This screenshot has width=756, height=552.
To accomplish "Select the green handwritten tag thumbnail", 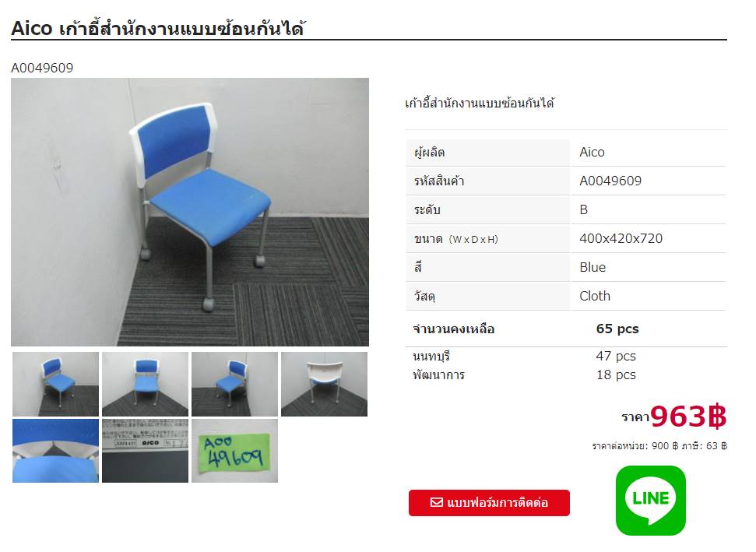I will [235, 451].
